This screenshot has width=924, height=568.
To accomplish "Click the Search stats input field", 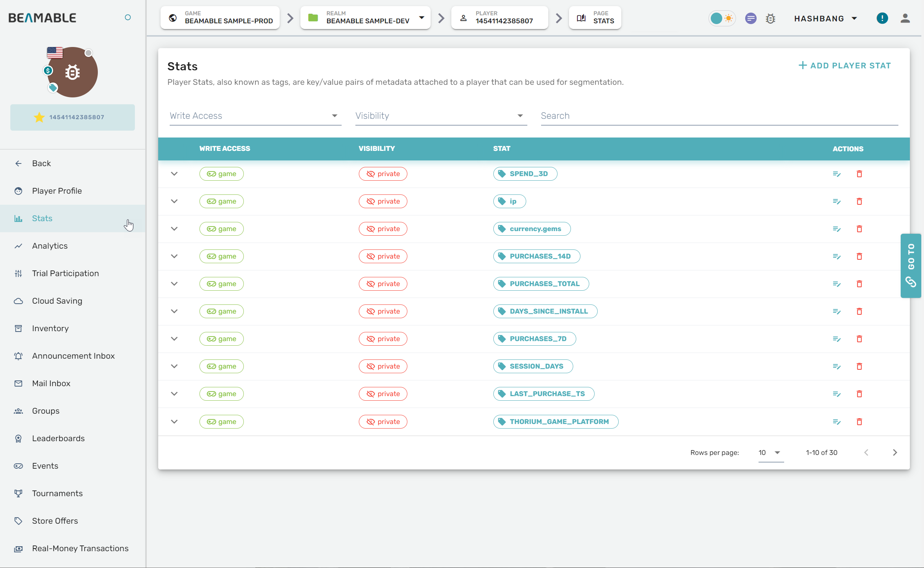I will click(718, 116).
